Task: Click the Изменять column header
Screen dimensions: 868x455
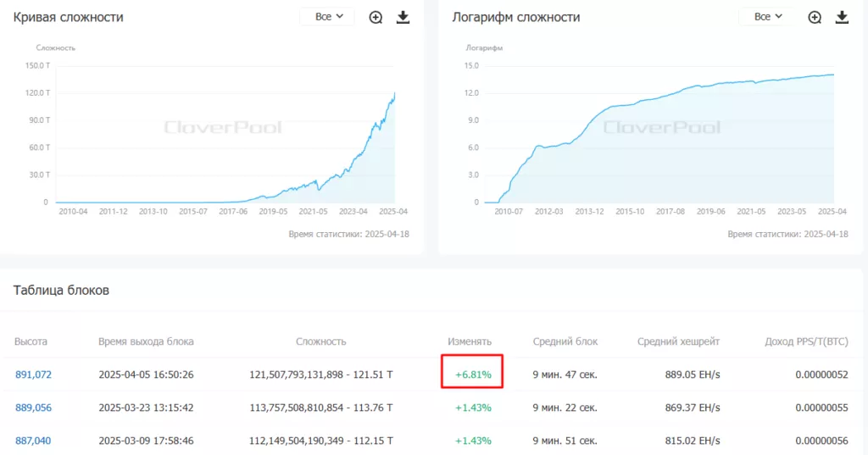Action: 470,341
